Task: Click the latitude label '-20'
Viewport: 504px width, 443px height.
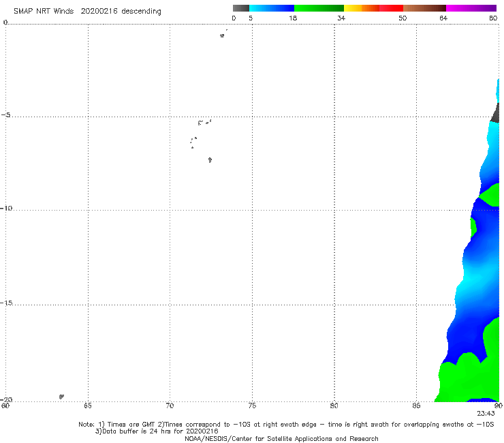Action: click(6, 399)
